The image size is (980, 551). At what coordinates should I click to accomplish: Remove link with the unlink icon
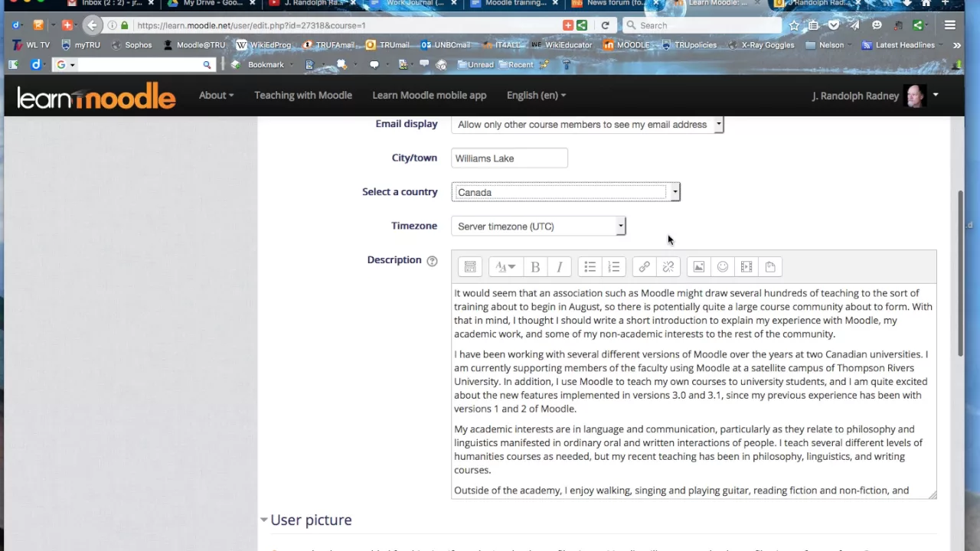[x=668, y=267]
